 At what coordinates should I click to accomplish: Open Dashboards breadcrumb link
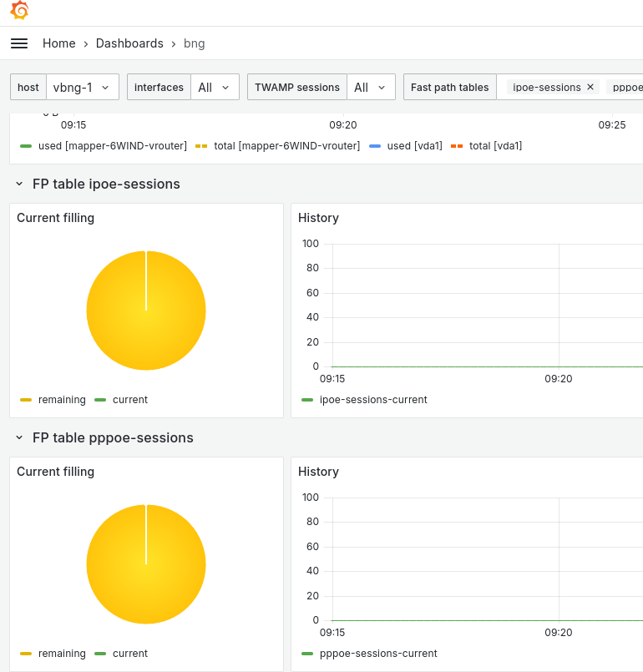click(x=129, y=43)
